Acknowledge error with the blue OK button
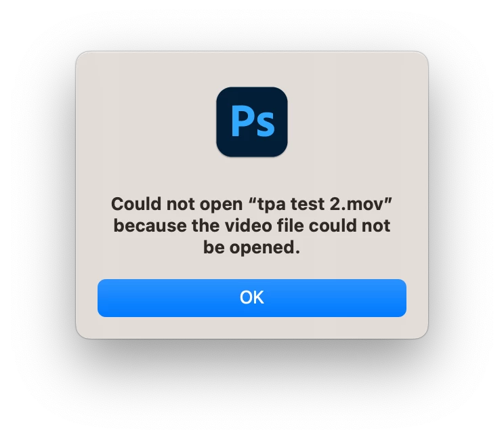Image resolution: width=504 pixels, height=439 pixels. [x=252, y=298]
